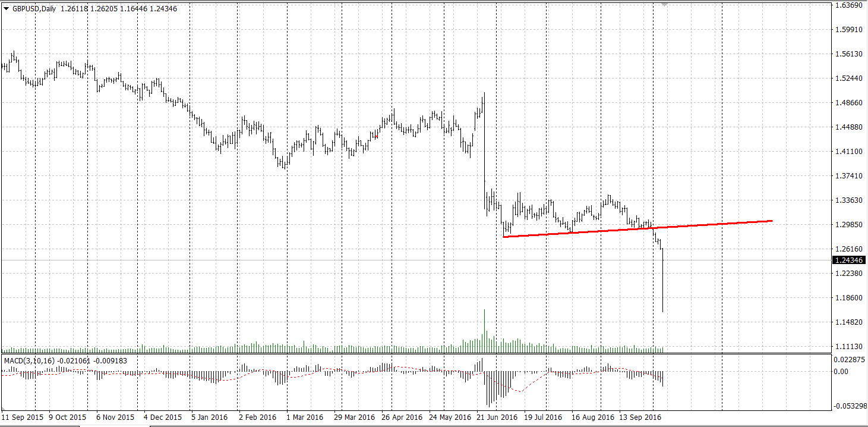Click the 13 Sep 2016 date label

640,417
